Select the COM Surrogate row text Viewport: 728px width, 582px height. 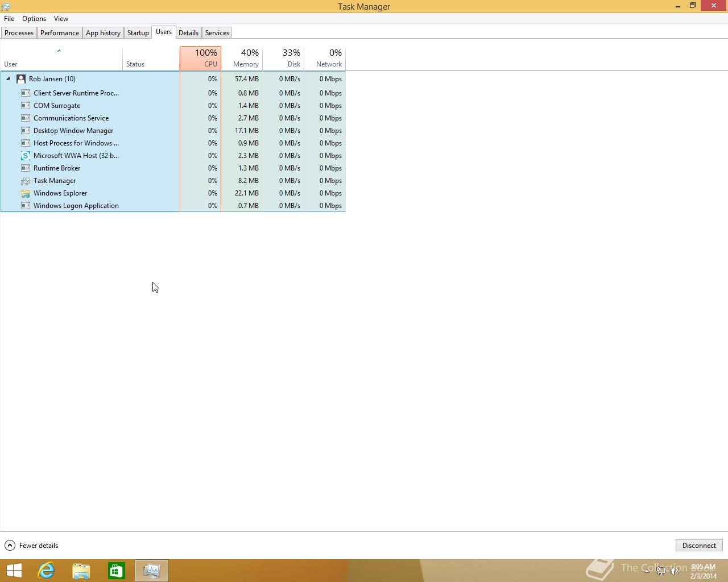pyautogui.click(x=57, y=106)
